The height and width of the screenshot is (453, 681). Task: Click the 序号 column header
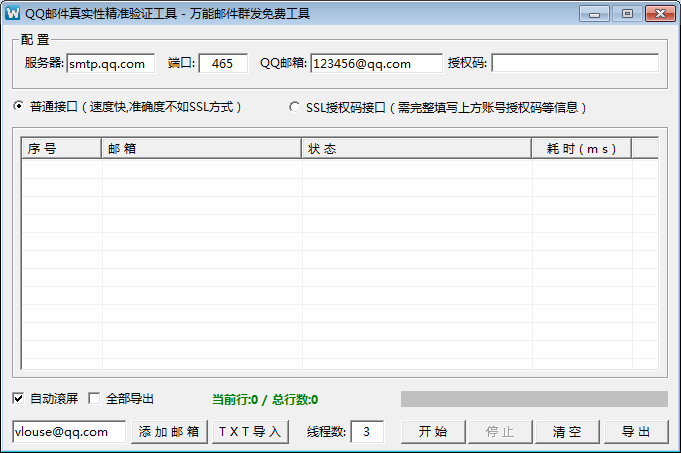coord(61,149)
